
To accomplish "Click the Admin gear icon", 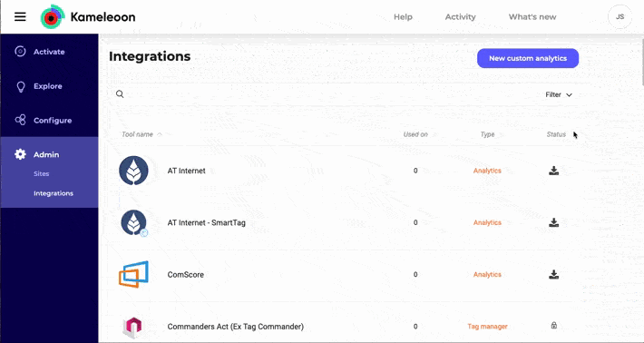I will [x=20, y=154].
